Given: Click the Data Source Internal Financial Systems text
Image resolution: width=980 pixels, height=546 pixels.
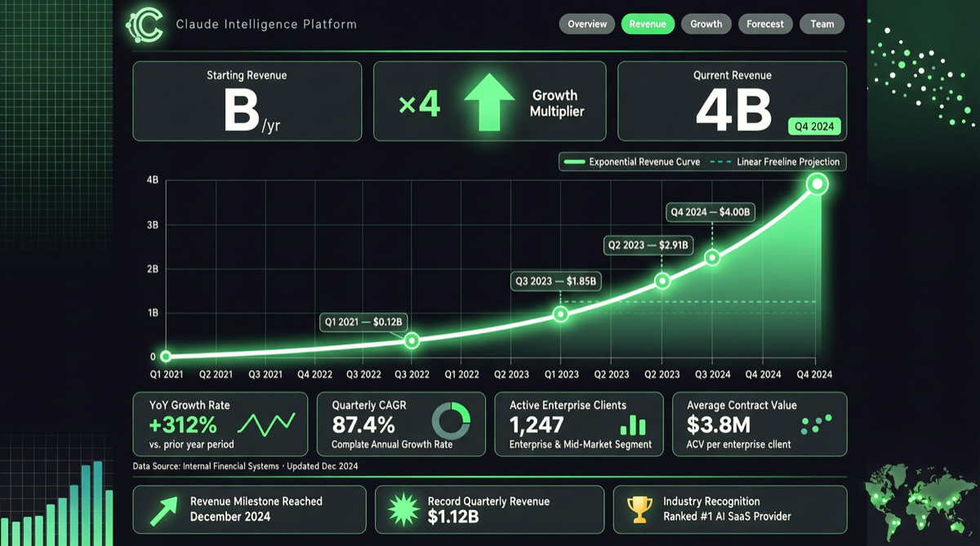Looking at the screenshot, I should 245,466.
